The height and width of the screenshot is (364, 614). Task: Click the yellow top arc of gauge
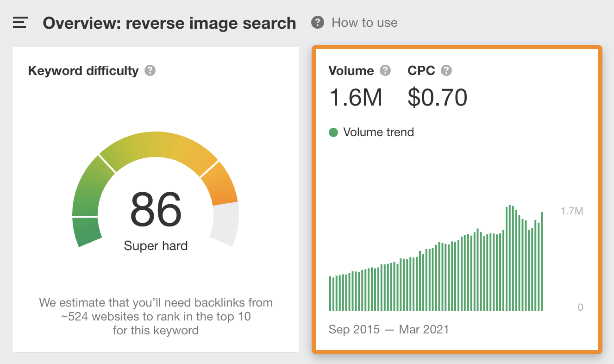pyautogui.click(x=157, y=148)
